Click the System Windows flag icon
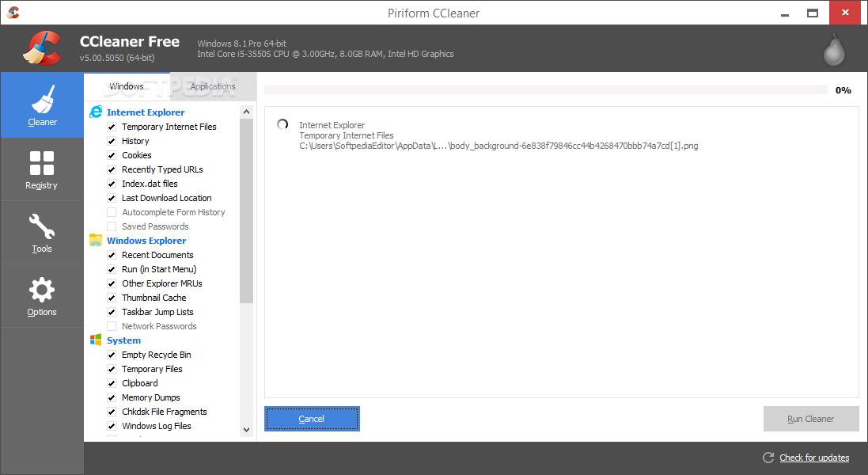The height and width of the screenshot is (475, 868). [96, 340]
